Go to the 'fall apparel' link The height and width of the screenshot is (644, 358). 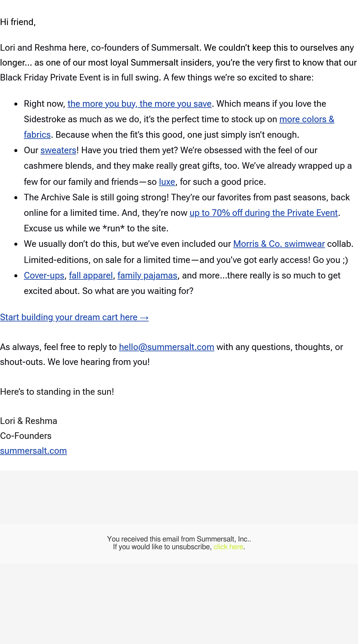pyautogui.click(x=91, y=275)
